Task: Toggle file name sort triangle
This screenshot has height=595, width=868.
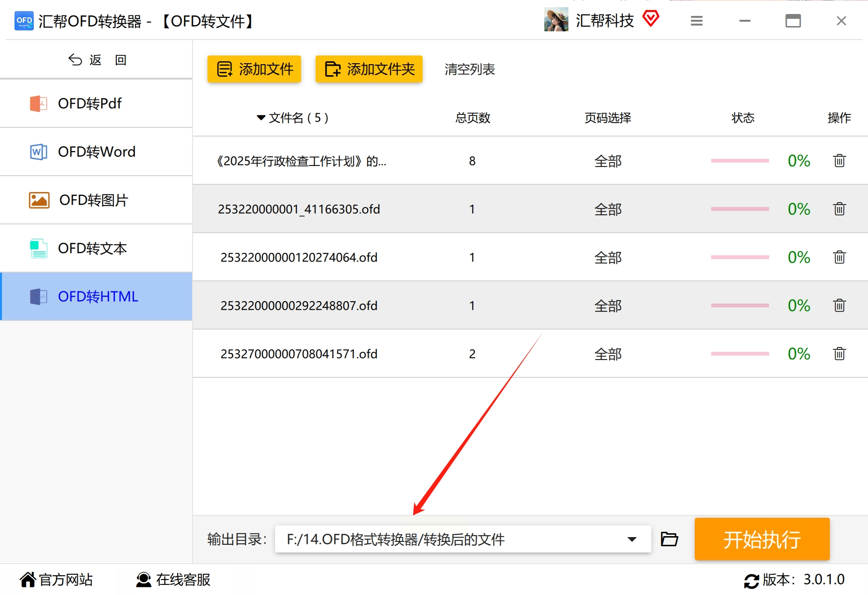Action: tap(261, 118)
